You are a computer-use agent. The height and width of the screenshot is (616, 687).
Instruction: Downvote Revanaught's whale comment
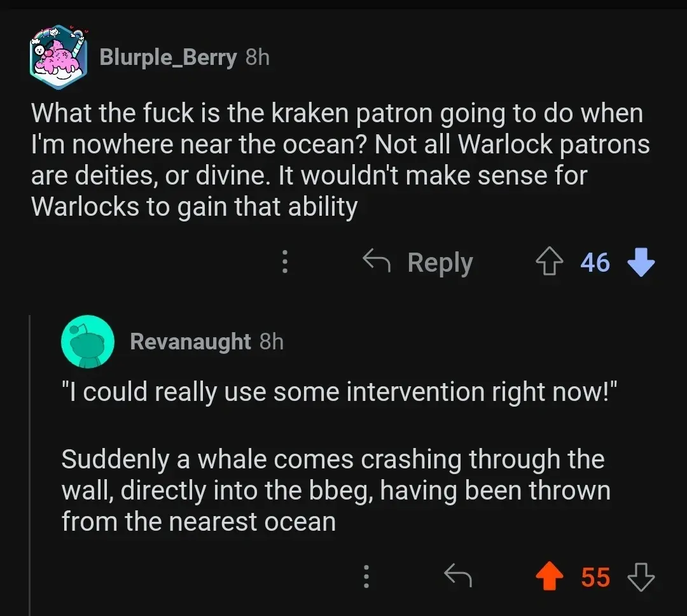641,577
